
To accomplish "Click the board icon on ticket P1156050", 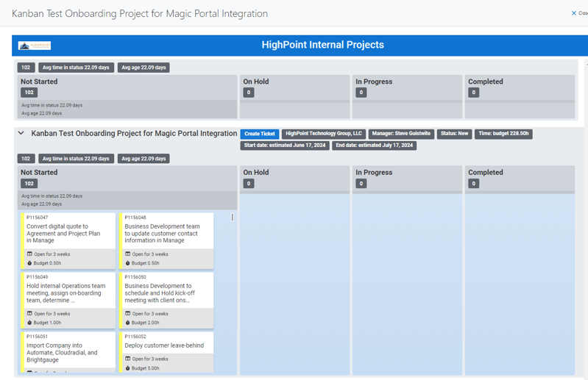I will coord(128,313).
